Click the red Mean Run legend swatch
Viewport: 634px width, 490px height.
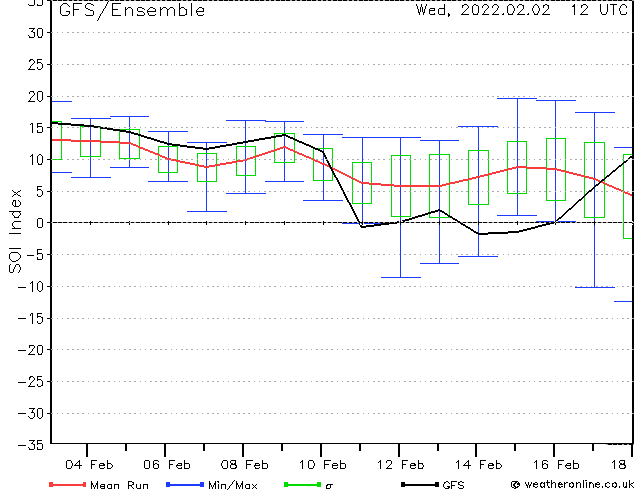pos(68,484)
